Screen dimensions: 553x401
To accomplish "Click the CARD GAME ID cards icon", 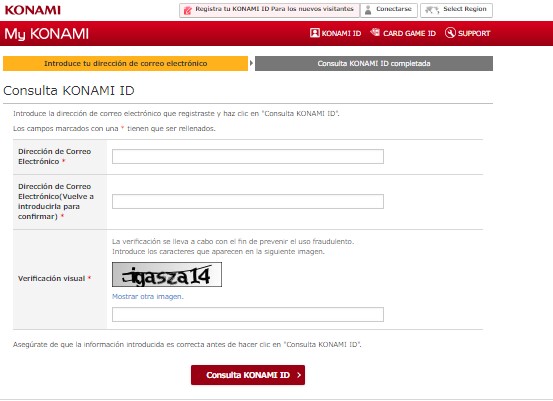I will click(375, 32).
